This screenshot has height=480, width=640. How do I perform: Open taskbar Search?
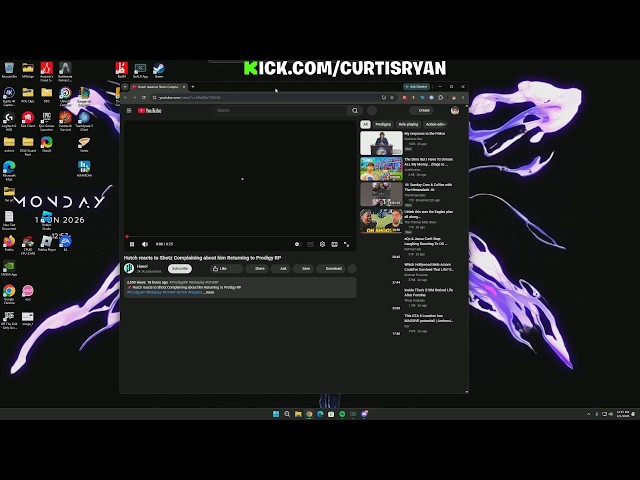click(x=287, y=414)
